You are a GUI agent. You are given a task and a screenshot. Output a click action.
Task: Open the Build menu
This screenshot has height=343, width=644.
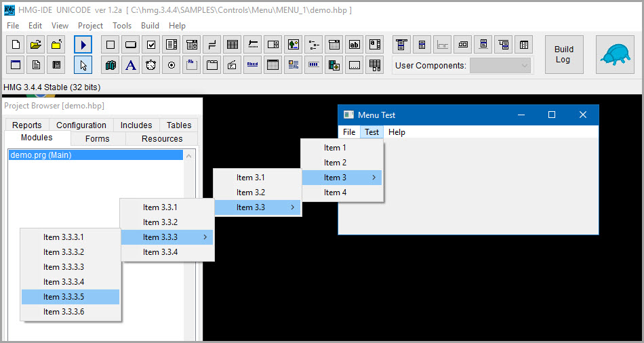[150, 26]
